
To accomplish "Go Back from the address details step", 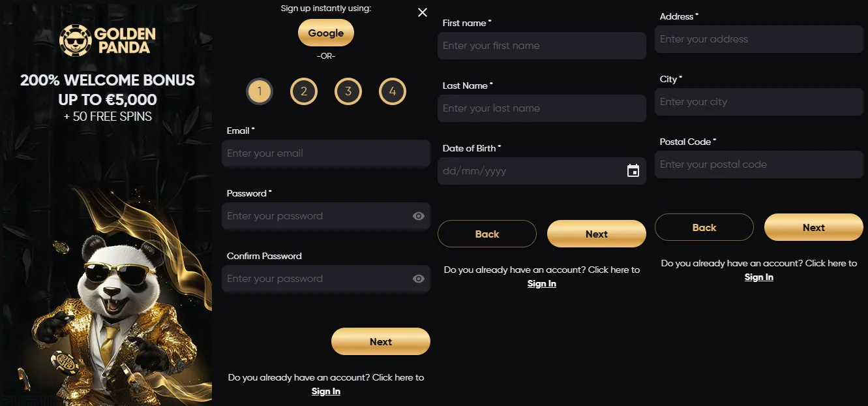I will click(x=704, y=227).
